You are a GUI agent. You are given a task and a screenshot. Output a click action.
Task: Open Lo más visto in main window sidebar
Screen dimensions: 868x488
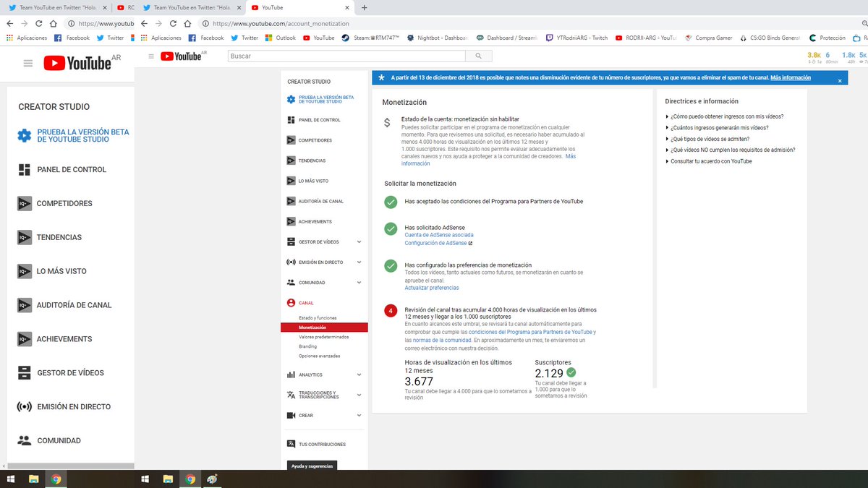click(x=308, y=181)
